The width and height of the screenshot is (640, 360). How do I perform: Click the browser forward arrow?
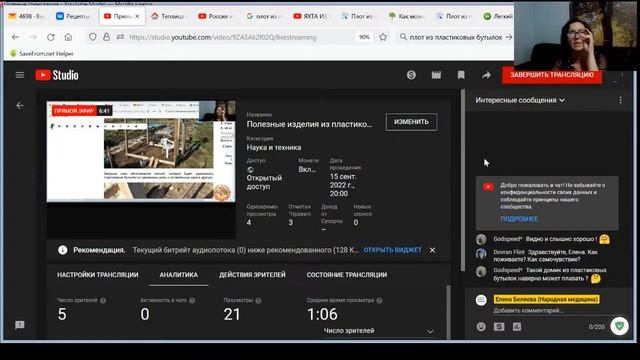pyautogui.click(x=33, y=37)
